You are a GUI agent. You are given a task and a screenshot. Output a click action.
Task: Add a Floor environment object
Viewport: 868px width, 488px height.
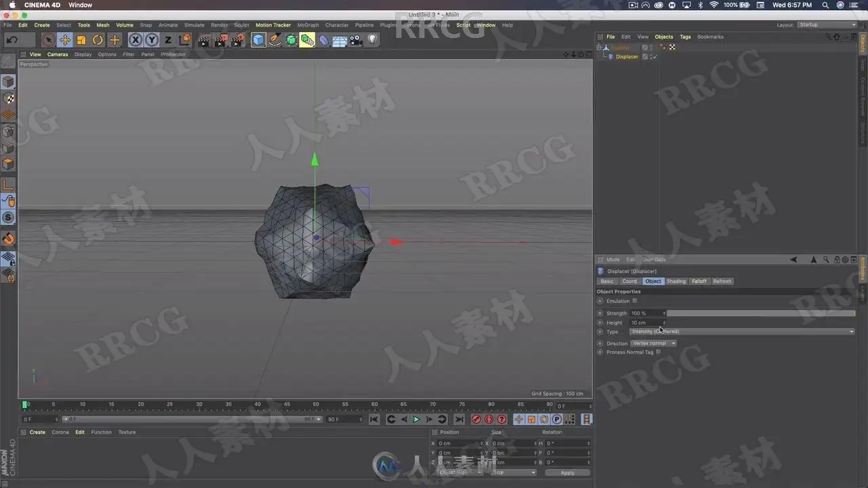340,40
